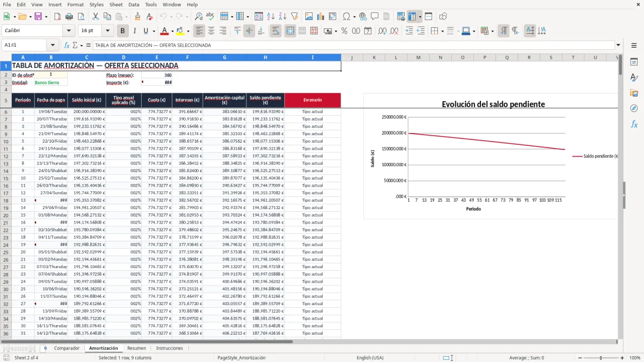Image resolution: width=644 pixels, height=362 pixels.
Task: Toggle Center Horizontally alignment
Action: [x=211, y=31]
